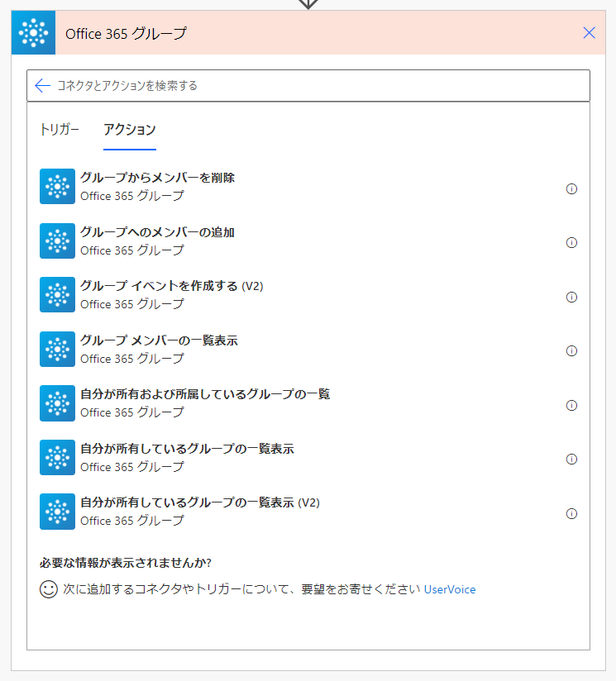Click the Office 365 グループ header title
Image resolution: width=616 pixels, height=681 pixels.
tap(126, 33)
